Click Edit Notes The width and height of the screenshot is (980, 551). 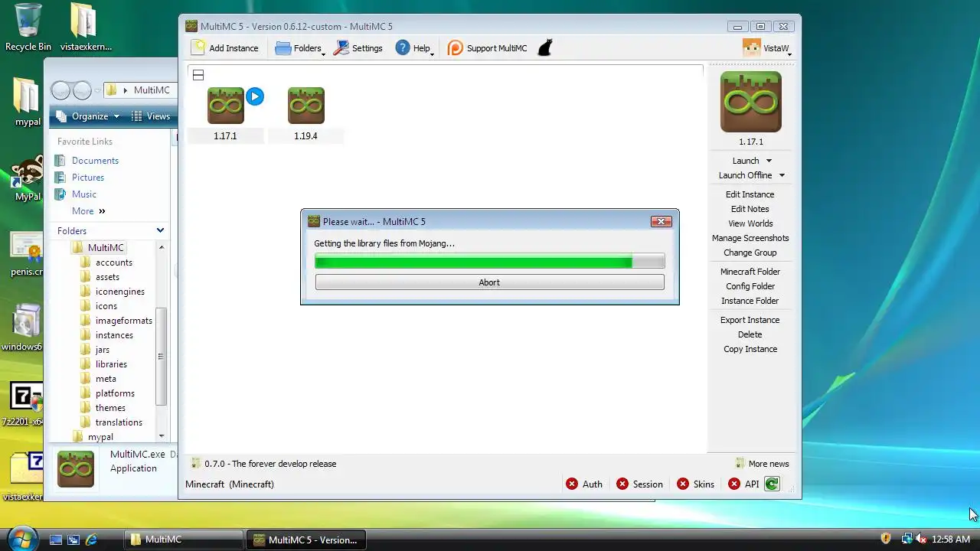pos(750,209)
